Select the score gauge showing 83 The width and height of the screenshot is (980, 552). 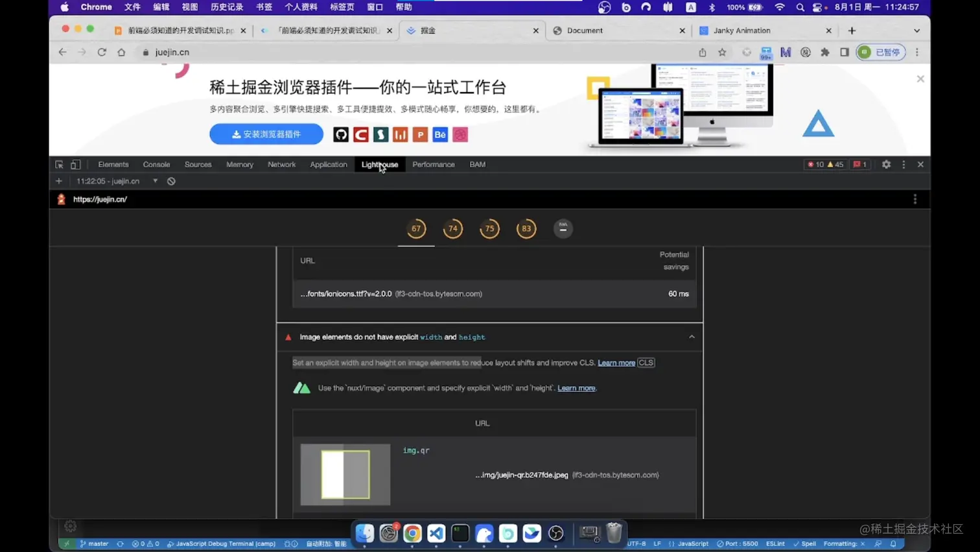pyautogui.click(x=526, y=228)
